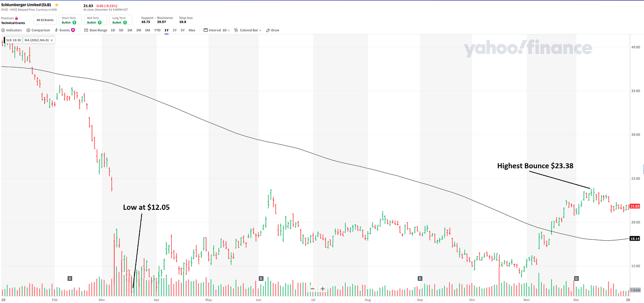Click the Premium lock icon

17,18
